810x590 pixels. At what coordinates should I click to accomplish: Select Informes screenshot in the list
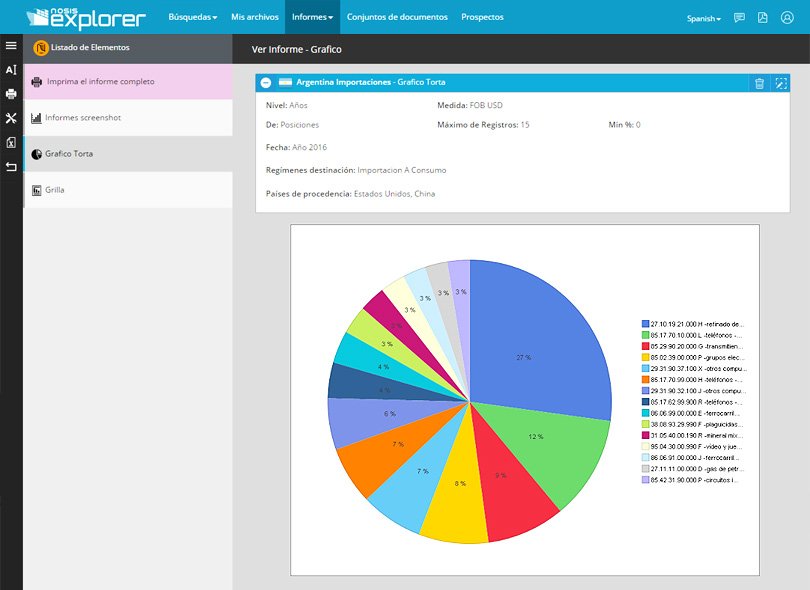[128, 118]
